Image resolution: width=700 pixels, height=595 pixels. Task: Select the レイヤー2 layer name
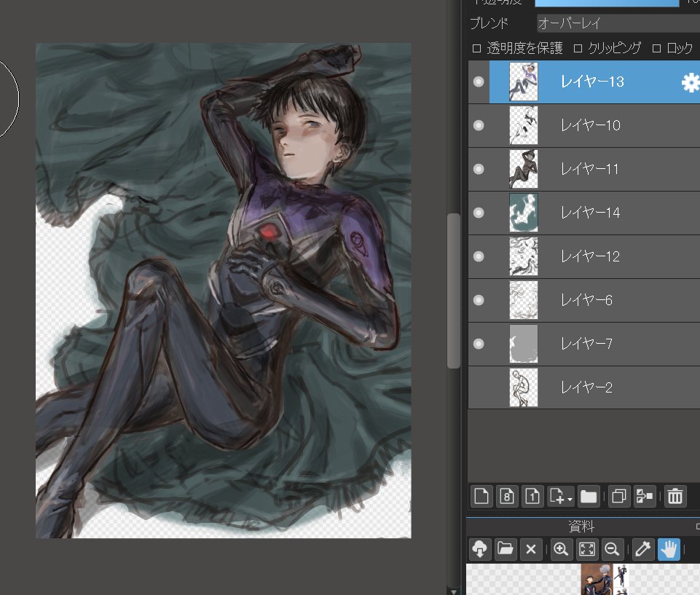pos(586,387)
